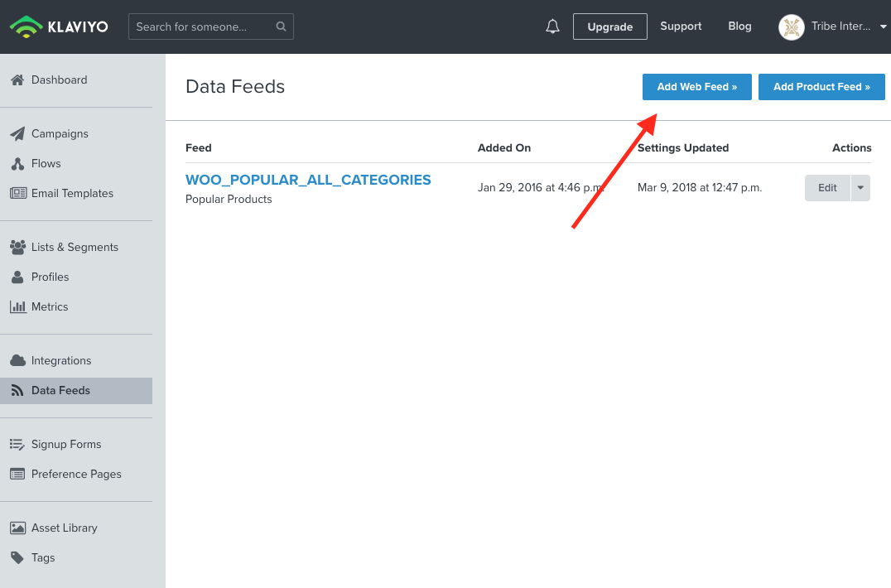Open the Blog link
Screen dimensions: 891x588
[739, 27]
